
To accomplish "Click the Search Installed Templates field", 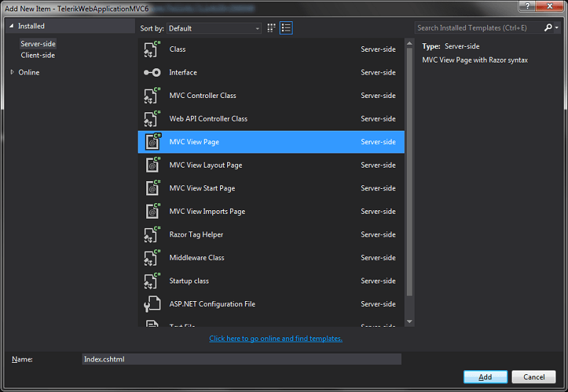I will pos(478,28).
